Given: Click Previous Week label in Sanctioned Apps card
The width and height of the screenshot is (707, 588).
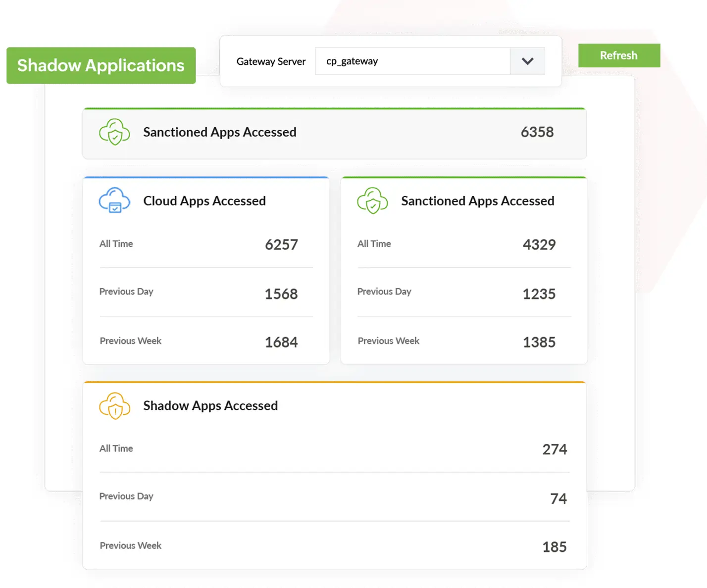Looking at the screenshot, I should (x=389, y=341).
